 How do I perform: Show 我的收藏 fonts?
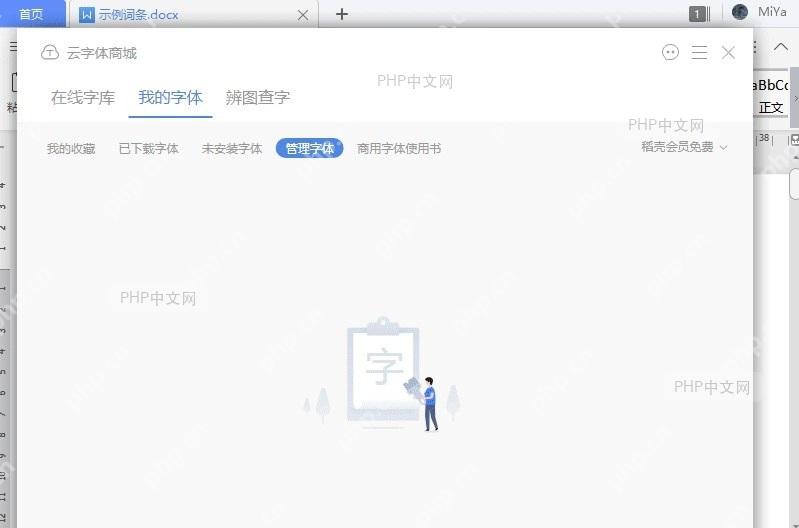[71, 149]
